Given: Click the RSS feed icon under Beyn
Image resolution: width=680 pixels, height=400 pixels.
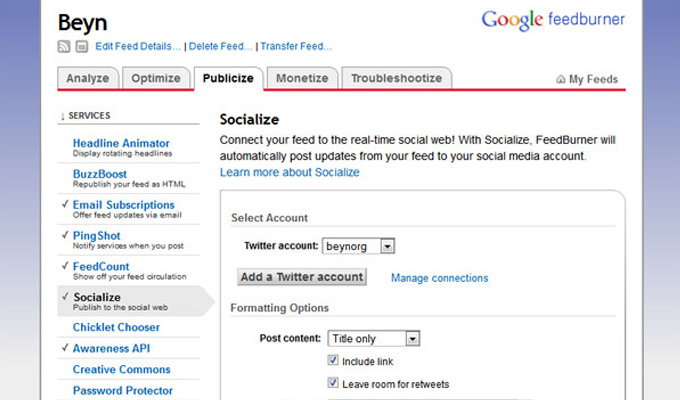Looking at the screenshot, I should tap(64, 46).
